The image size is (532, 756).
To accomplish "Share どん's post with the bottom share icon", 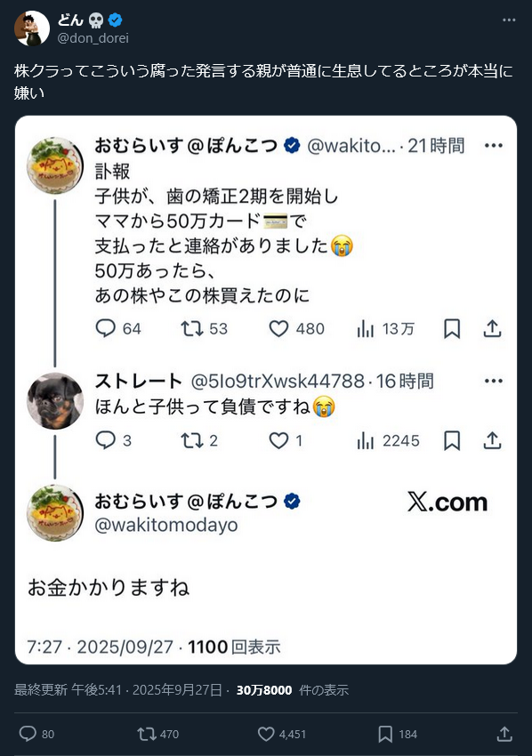I will tap(504, 734).
